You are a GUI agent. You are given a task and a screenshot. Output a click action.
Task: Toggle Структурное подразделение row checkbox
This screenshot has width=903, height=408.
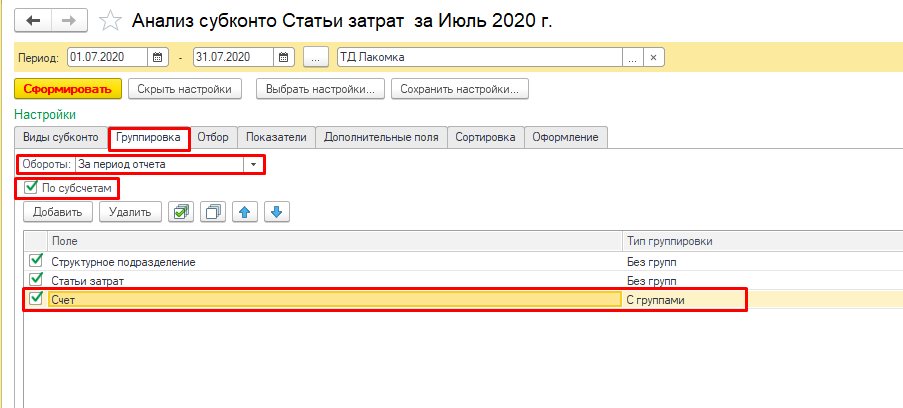pos(36,261)
